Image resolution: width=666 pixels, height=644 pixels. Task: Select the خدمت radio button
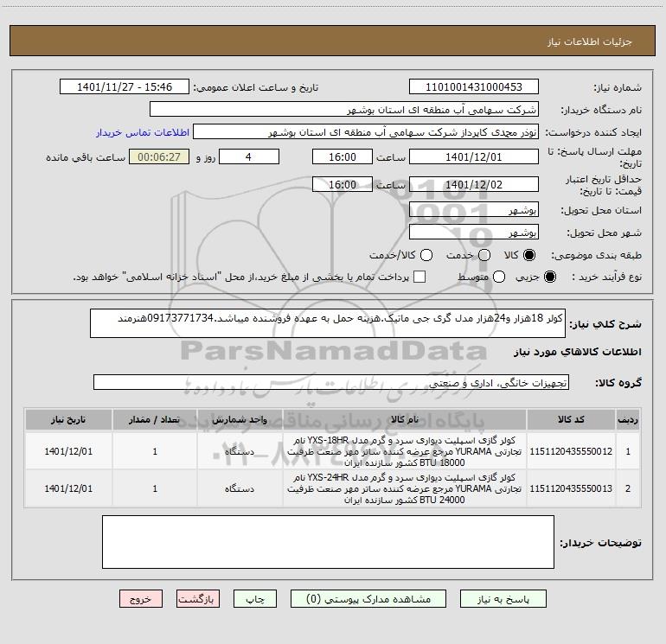(x=484, y=255)
